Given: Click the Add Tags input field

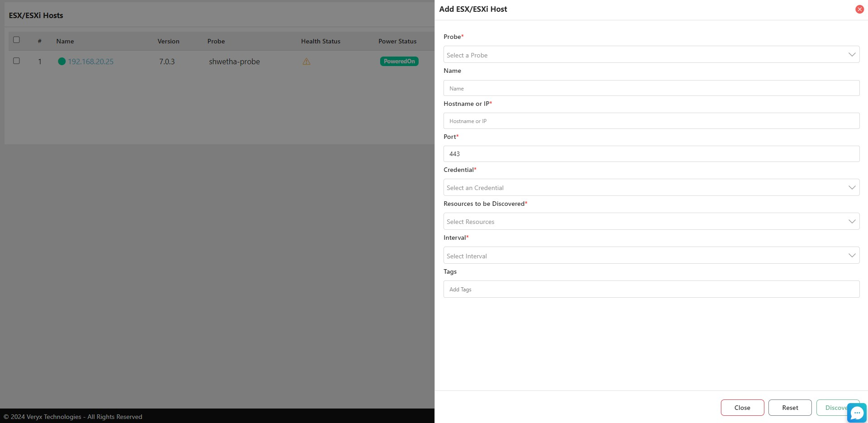Looking at the screenshot, I should (x=651, y=290).
